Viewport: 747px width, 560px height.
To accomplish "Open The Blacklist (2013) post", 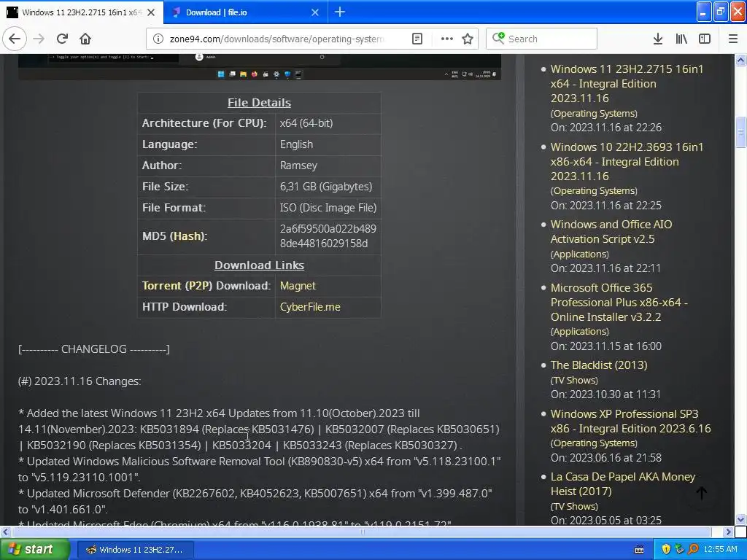I will pyautogui.click(x=599, y=365).
